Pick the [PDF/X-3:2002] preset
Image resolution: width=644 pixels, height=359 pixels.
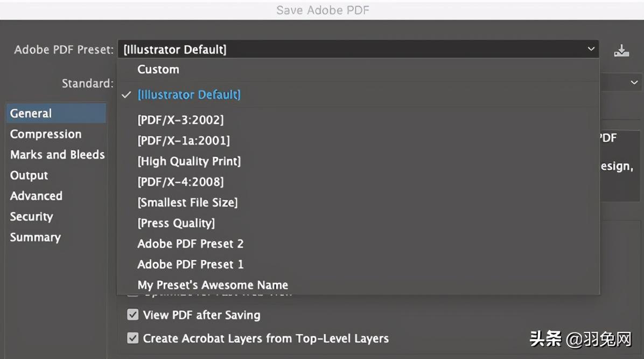point(180,120)
